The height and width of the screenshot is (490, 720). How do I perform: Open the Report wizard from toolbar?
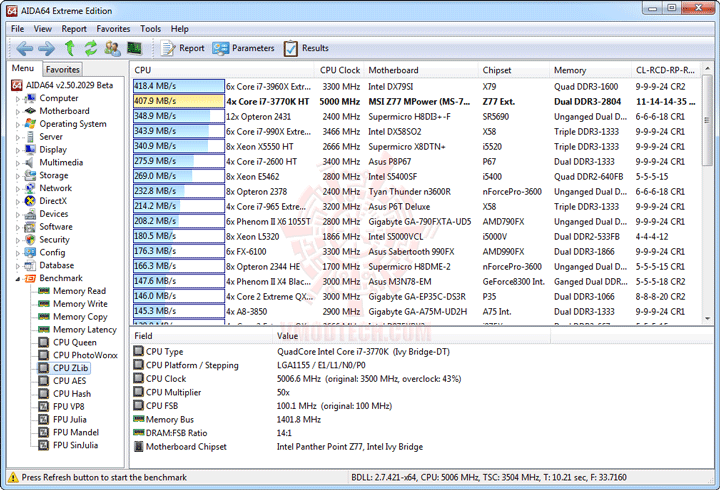[182, 48]
